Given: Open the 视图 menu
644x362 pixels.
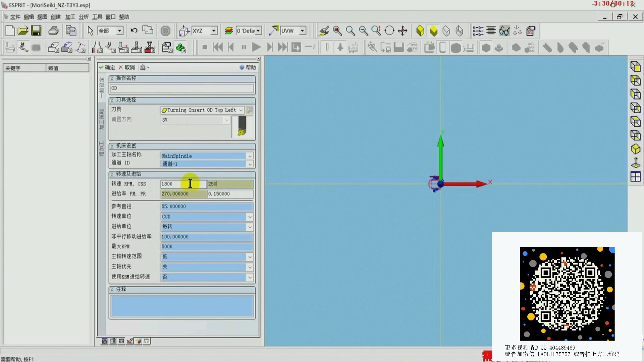Looking at the screenshot, I should (42, 17).
